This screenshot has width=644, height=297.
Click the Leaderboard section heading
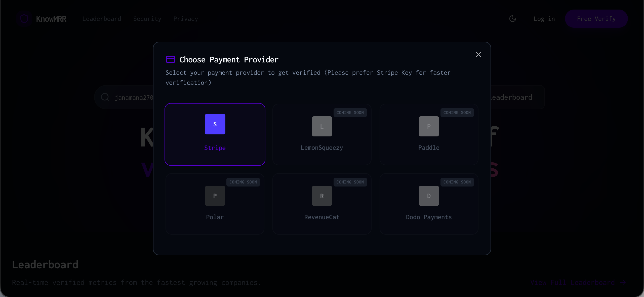(x=45, y=265)
